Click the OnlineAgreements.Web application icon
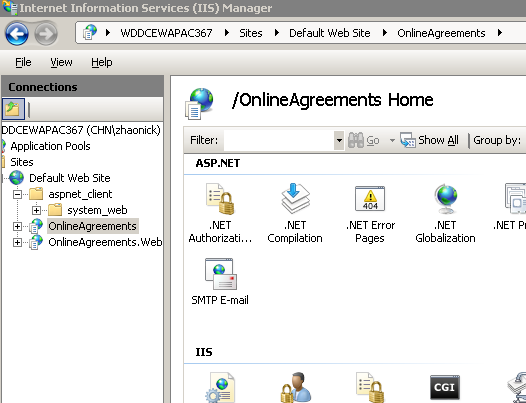The height and width of the screenshot is (403, 526). (36, 242)
